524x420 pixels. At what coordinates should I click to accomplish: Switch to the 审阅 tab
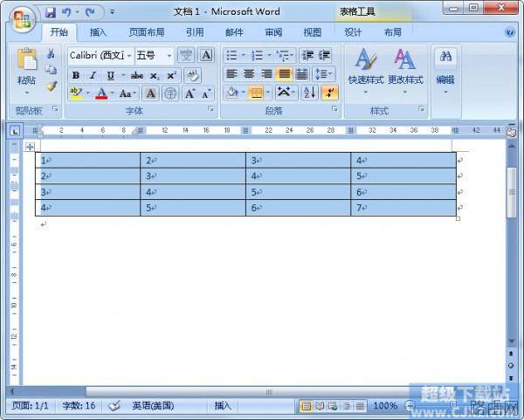tap(273, 32)
